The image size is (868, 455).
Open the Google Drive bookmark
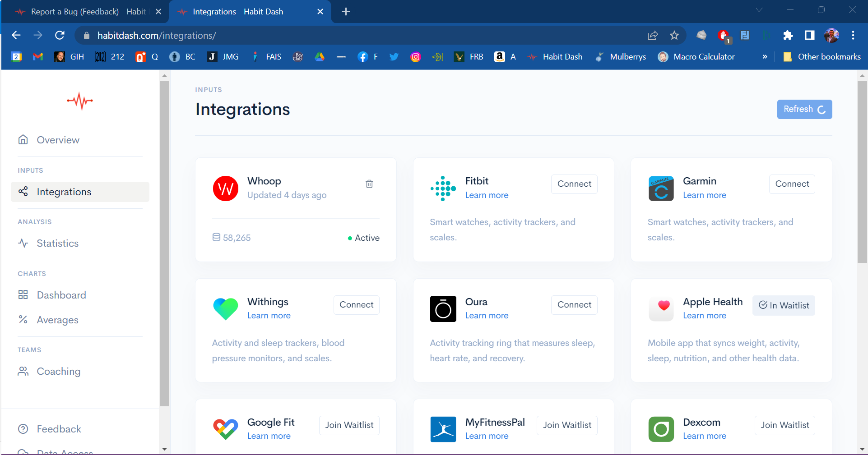point(320,57)
